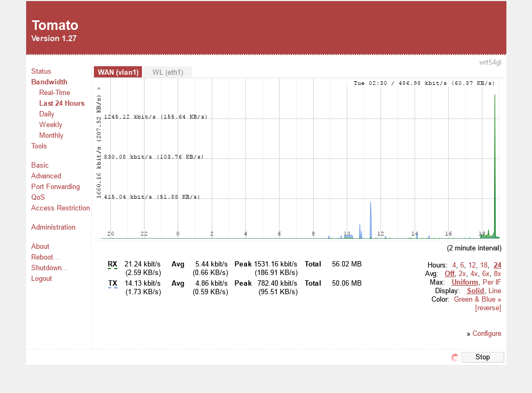Click the tall green peak on graph

coord(495,160)
